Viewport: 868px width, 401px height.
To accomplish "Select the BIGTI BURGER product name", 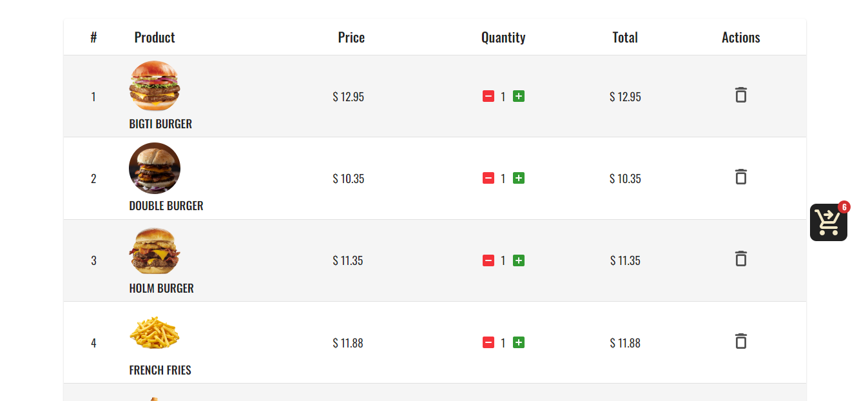I will (x=160, y=123).
